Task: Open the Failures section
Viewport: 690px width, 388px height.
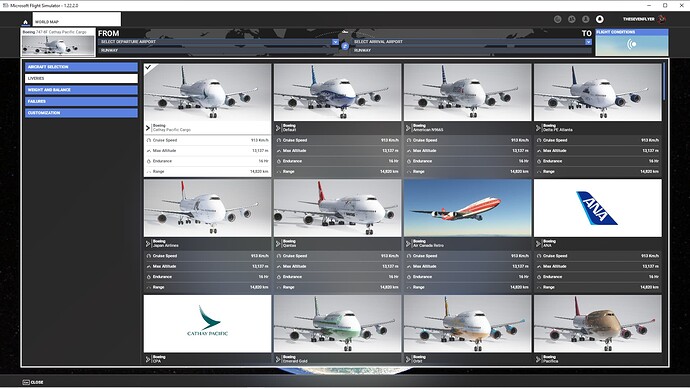Action: point(81,101)
